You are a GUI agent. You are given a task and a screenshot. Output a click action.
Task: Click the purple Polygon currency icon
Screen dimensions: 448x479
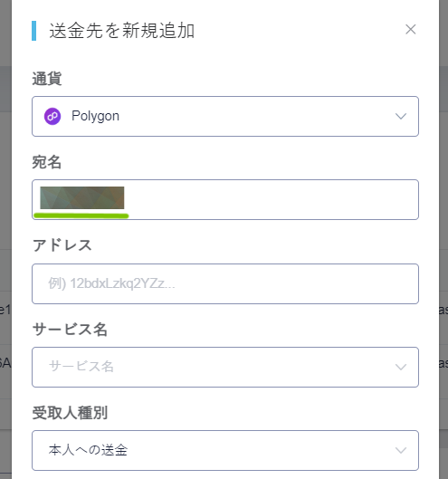(52, 117)
